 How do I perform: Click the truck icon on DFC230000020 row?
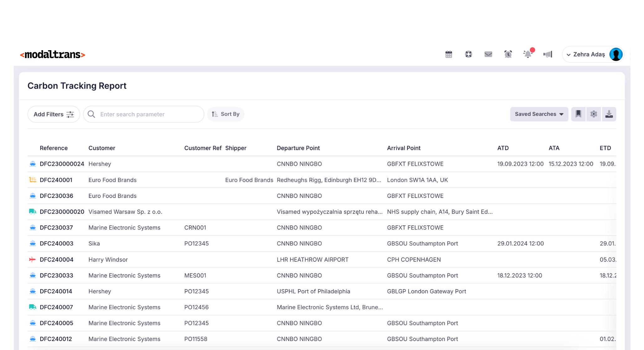[33, 211]
